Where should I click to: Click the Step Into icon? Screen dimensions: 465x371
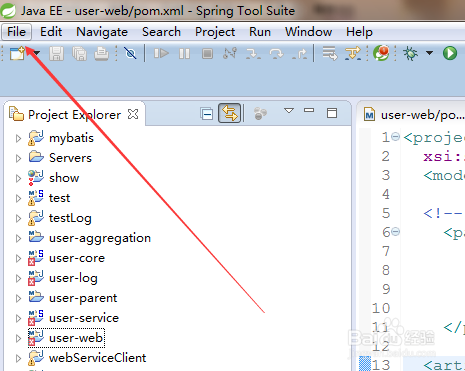click(253, 53)
